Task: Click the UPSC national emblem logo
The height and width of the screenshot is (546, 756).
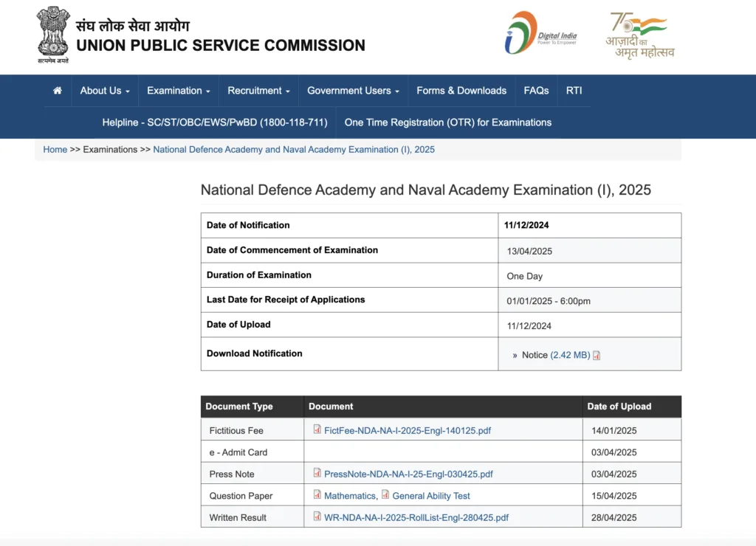Action: coord(52,35)
